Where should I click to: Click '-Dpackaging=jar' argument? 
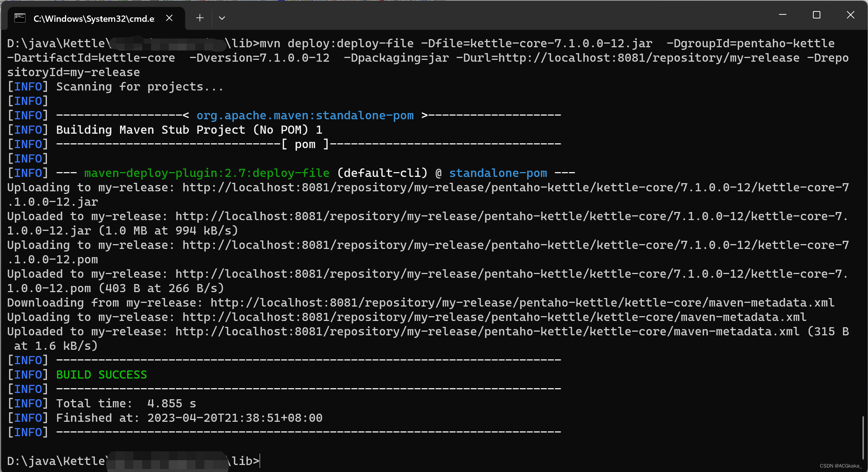(x=396, y=58)
